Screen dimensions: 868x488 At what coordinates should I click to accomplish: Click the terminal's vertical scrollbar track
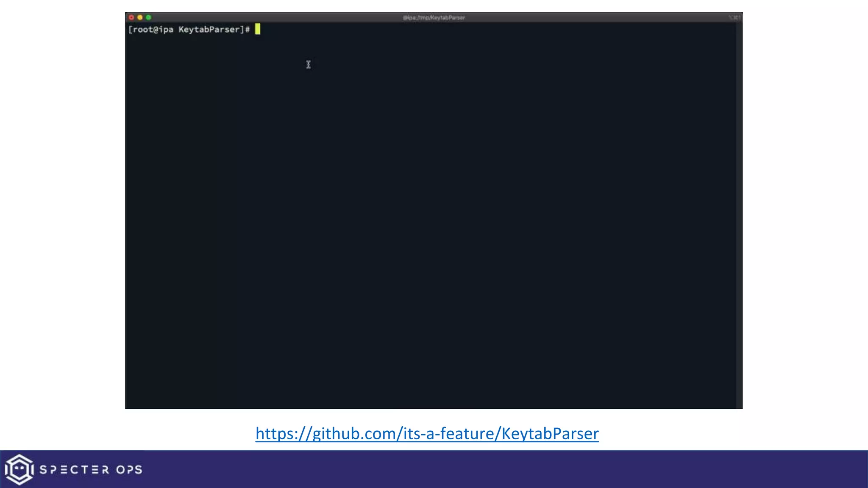tap(739, 212)
